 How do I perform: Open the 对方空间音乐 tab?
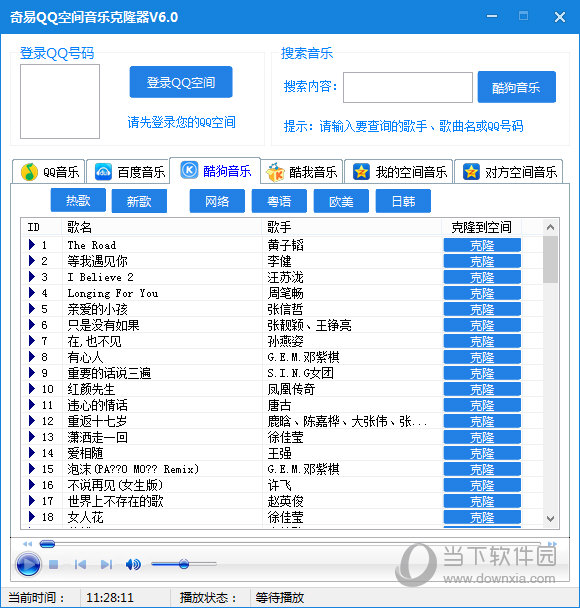(509, 172)
